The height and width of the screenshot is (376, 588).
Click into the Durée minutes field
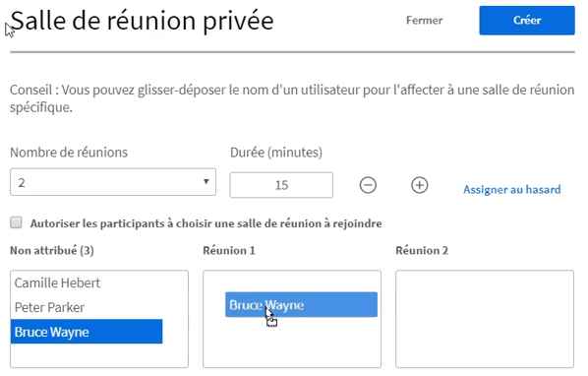(281, 185)
